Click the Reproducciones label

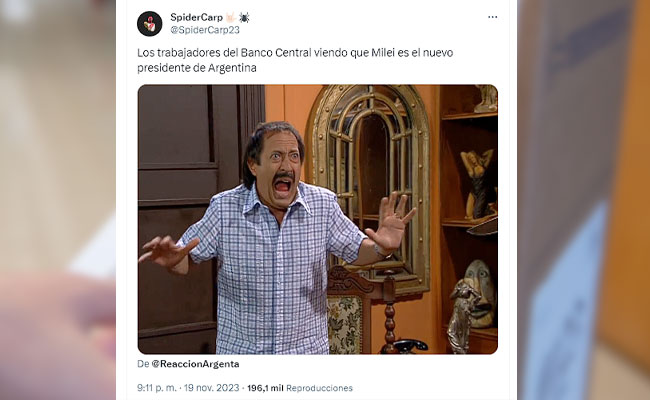pyautogui.click(x=319, y=388)
